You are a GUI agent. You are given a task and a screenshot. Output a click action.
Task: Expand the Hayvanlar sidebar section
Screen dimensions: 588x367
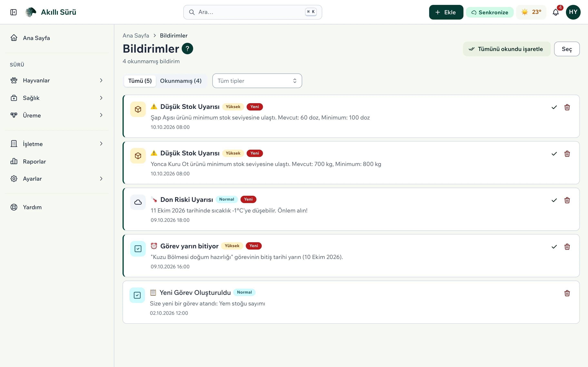pos(57,80)
